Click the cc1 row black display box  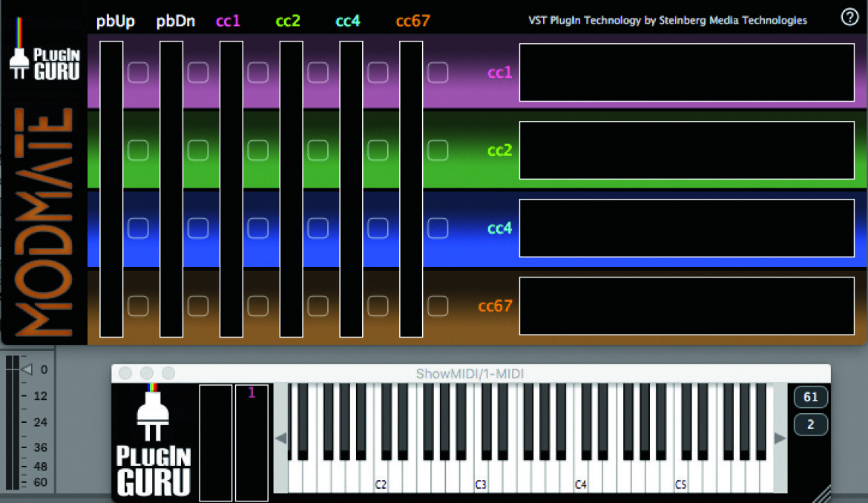point(686,73)
